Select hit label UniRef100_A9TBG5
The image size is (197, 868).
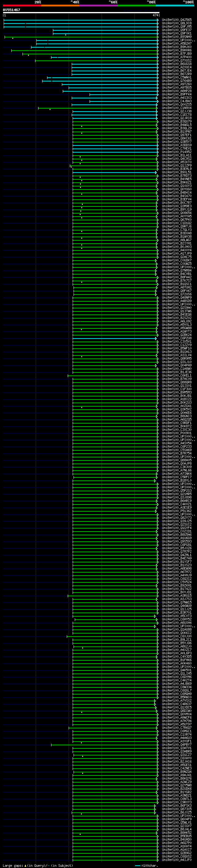pyautogui.click(x=177, y=88)
